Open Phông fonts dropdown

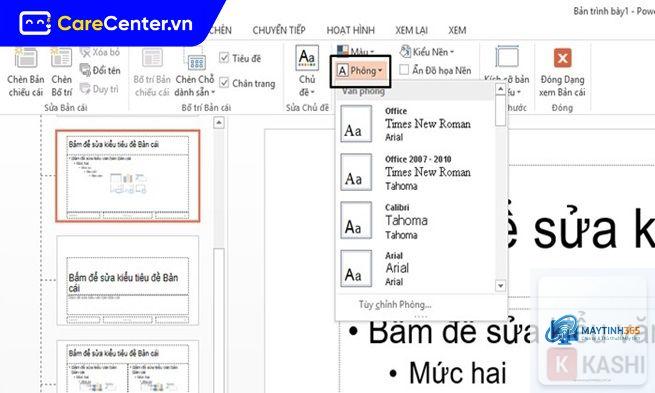[x=360, y=71]
